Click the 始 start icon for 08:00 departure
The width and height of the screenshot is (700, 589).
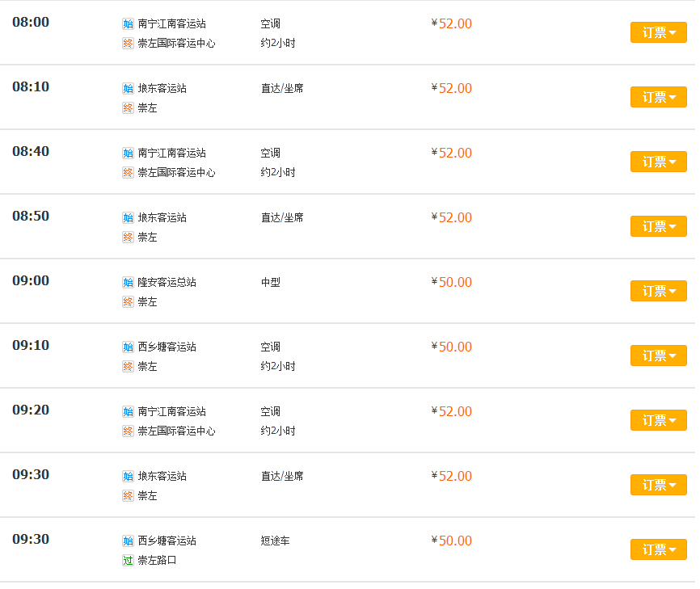(128, 23)
